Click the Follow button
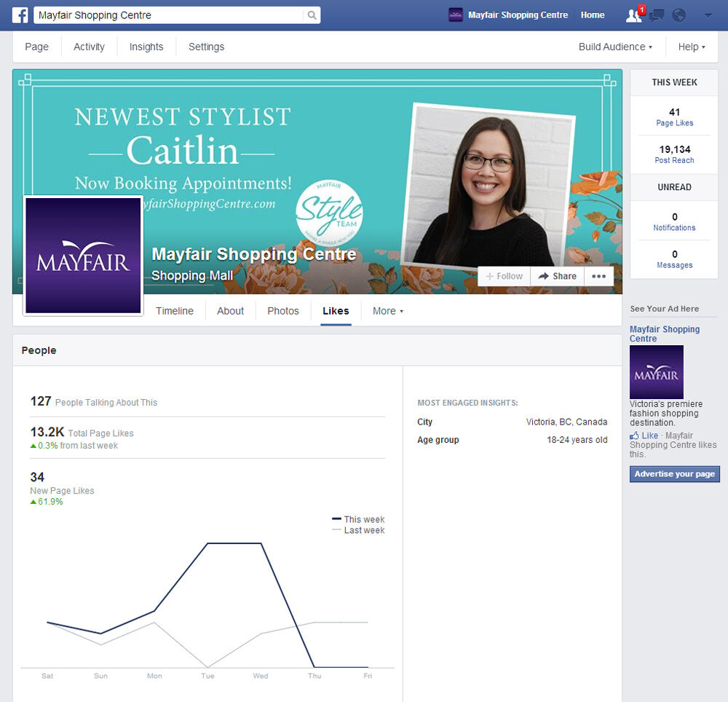 coord(505,276)
